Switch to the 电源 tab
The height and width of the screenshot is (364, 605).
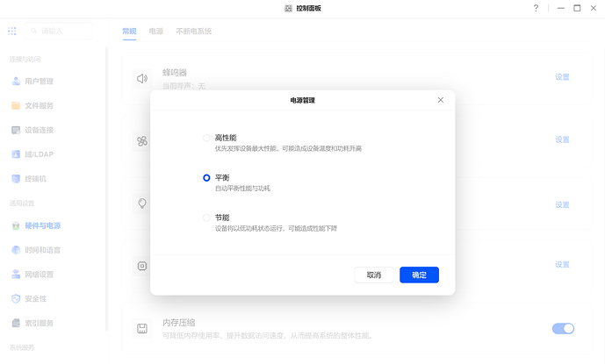(156, 32)
